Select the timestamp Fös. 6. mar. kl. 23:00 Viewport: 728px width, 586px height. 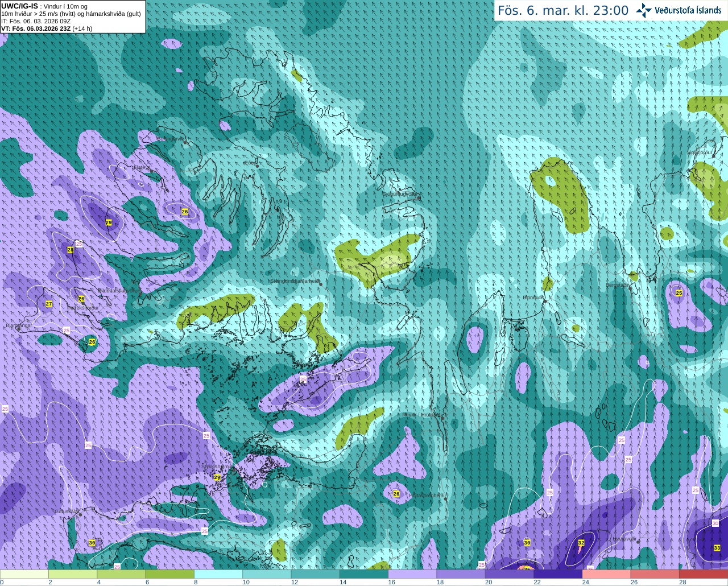[563, 10]
